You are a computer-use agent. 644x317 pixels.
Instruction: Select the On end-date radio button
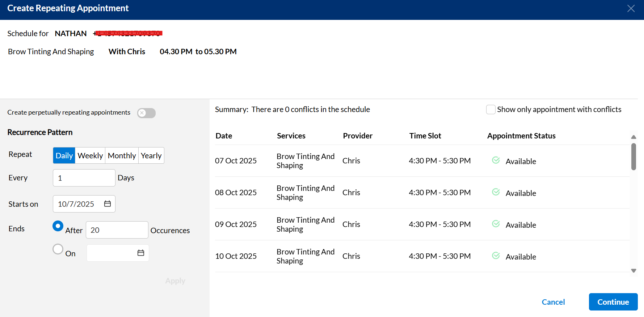[58, 249]
